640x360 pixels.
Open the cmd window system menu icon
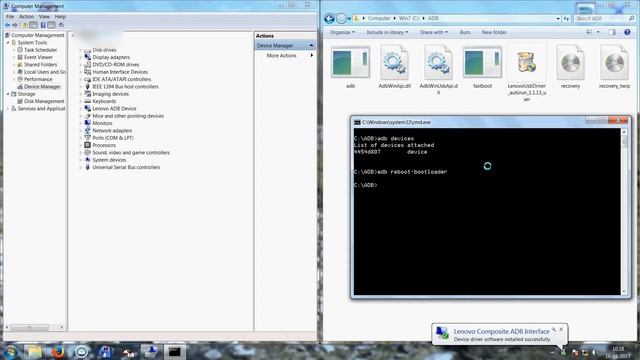pos(357,122)
